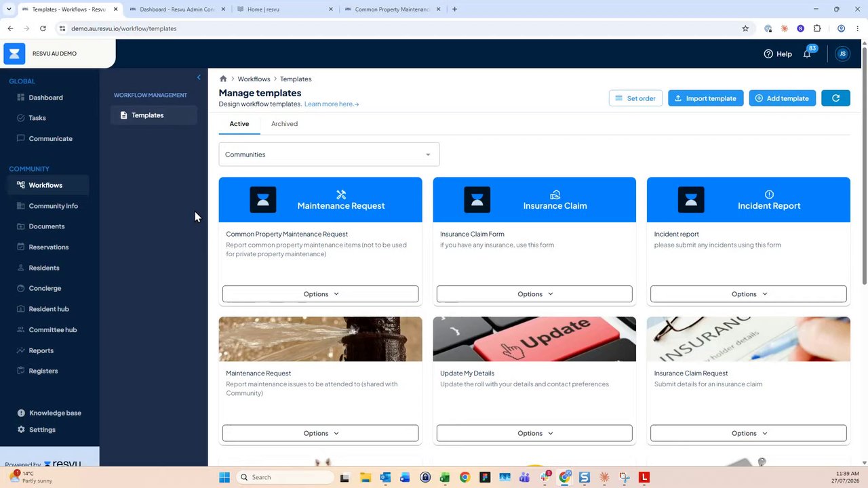Click the Resvu hourglass logo
The image size is (868, 488).
[14, 54]
